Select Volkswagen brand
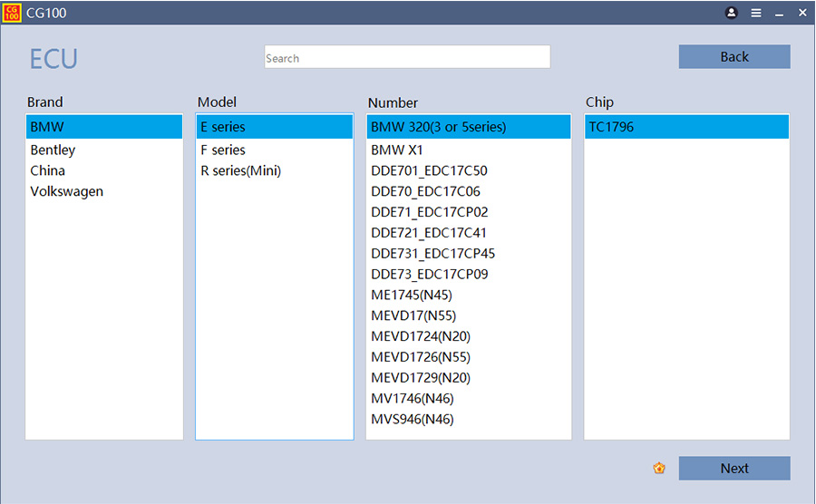Viewport: 816px width, 504px height. click(x=67, y=191)
